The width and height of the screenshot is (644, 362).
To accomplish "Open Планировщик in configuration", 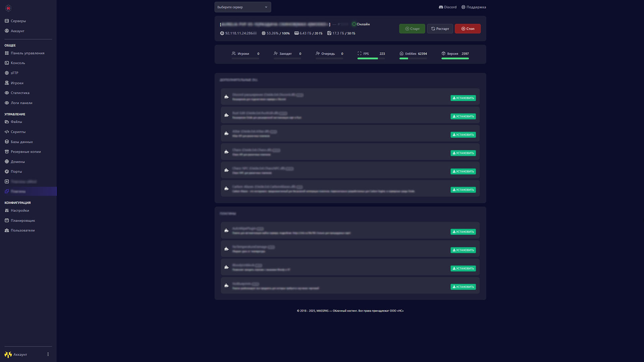I will pos(22,221).
